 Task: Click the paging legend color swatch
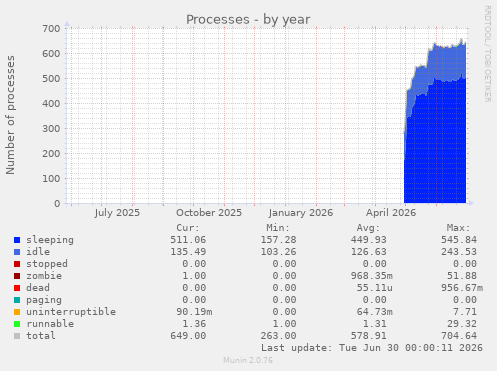click(x=17, y=300)
